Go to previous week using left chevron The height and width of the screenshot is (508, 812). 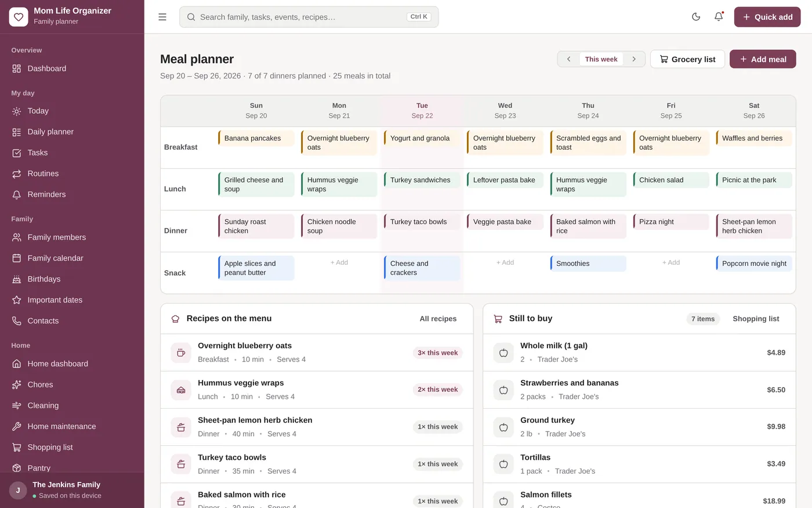click(569, 59)
